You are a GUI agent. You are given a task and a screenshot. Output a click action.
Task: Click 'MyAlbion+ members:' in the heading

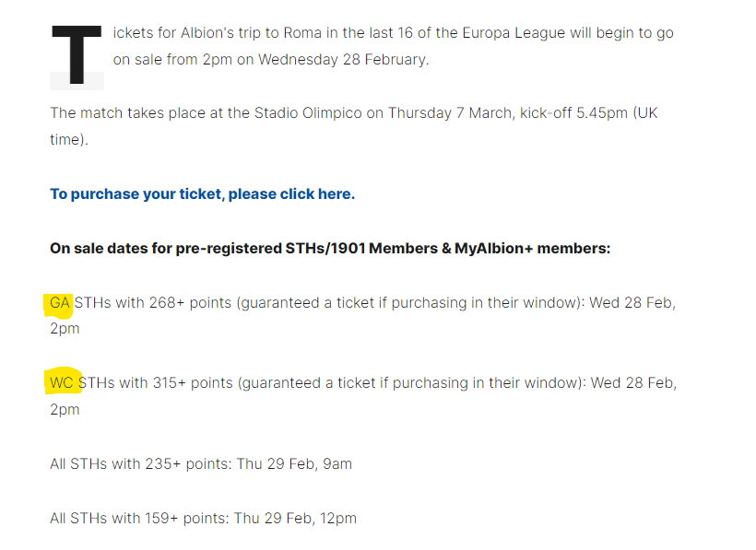532,249
